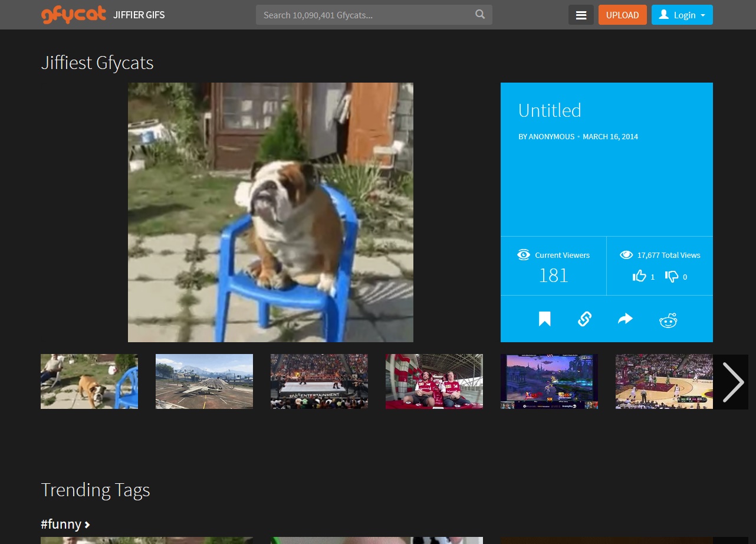Open the Login dropdown
Screen dimensions: 756x544
[x=682, y=15]
